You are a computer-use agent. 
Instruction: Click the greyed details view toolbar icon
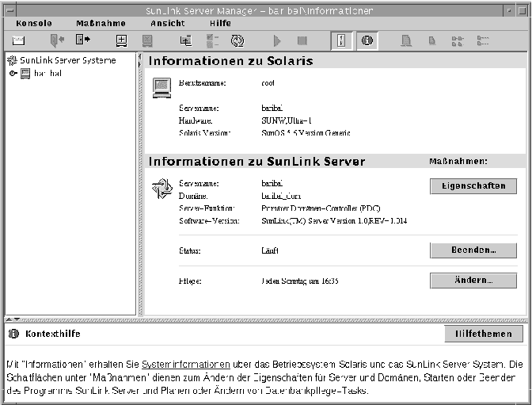click(482, 40)
